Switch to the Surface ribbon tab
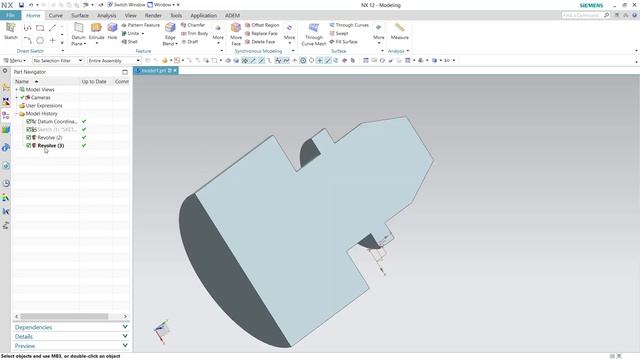Screen dimensions: 640x360 [80, 16]
